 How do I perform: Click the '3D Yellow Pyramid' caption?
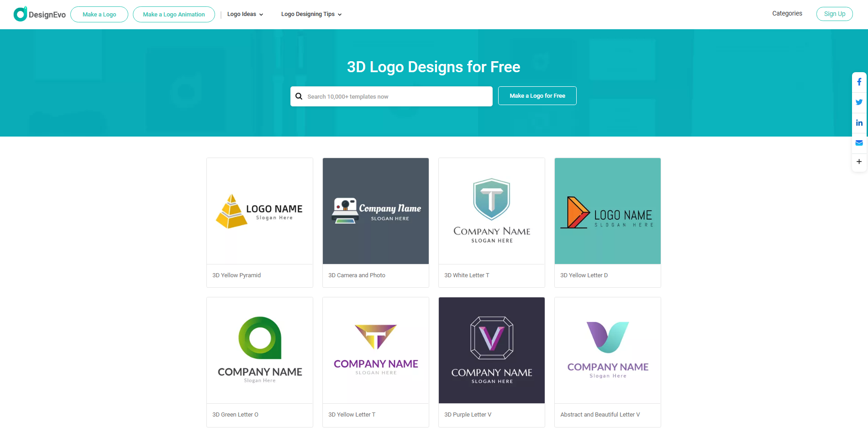pyautogui.click(x=237, y=275)
